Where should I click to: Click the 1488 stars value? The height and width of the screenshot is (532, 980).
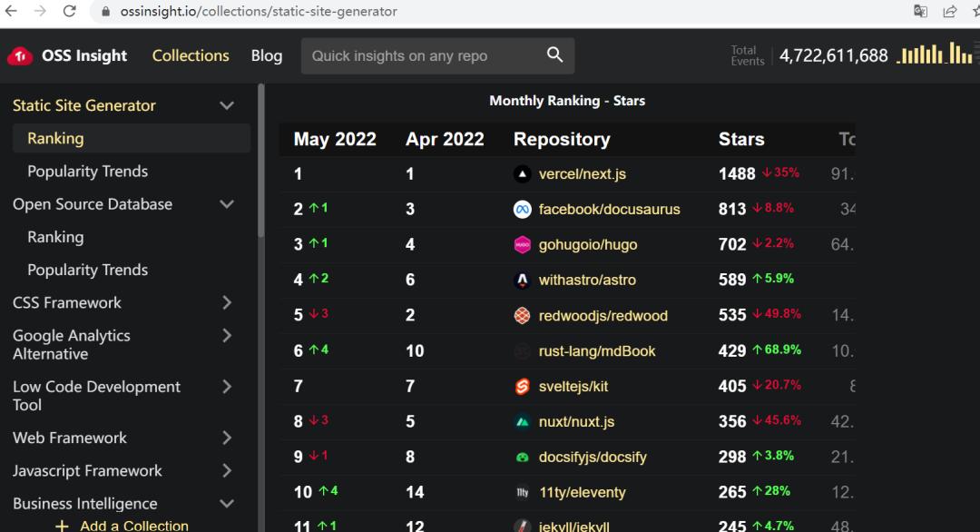pos(737,173)
